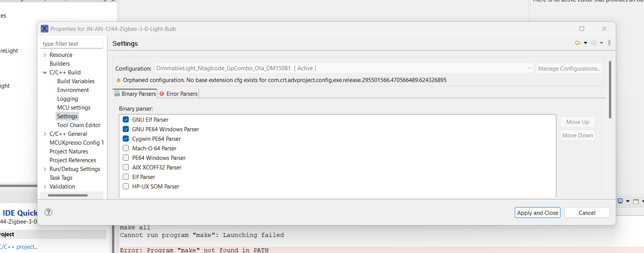This screenshot has width=644, height=253.
Task: Uncheck the Cygwin PE64 Parser checkbox
Action: [126, 139]
